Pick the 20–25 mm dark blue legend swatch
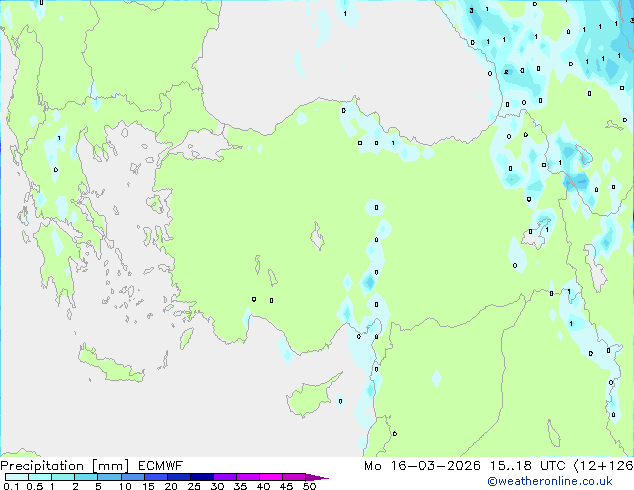 [x=178, y=477]
